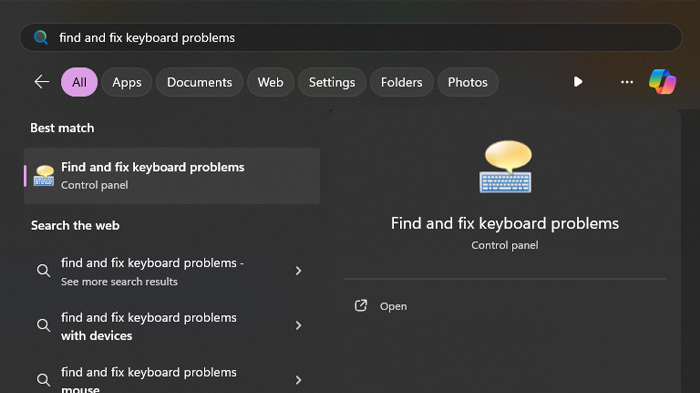Click the keyboard troubleshooter icon in best match

[x=44, y=176]
